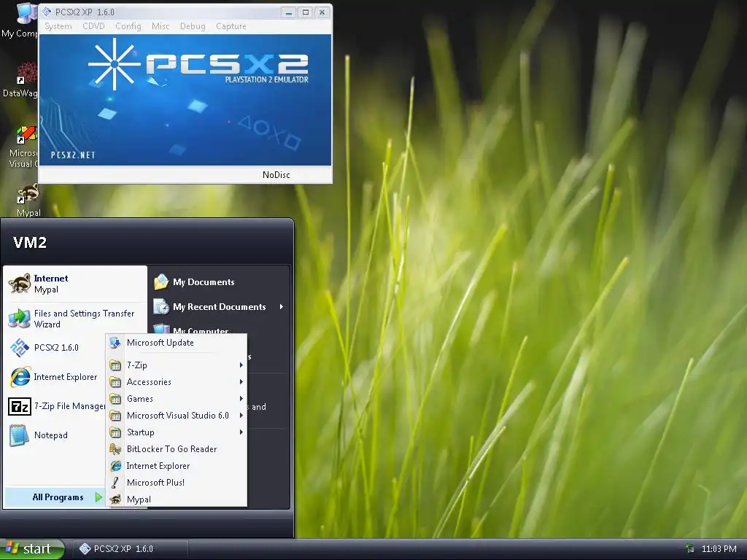
Task: Click the PCSX2 splash banner image
Action: 185,100
